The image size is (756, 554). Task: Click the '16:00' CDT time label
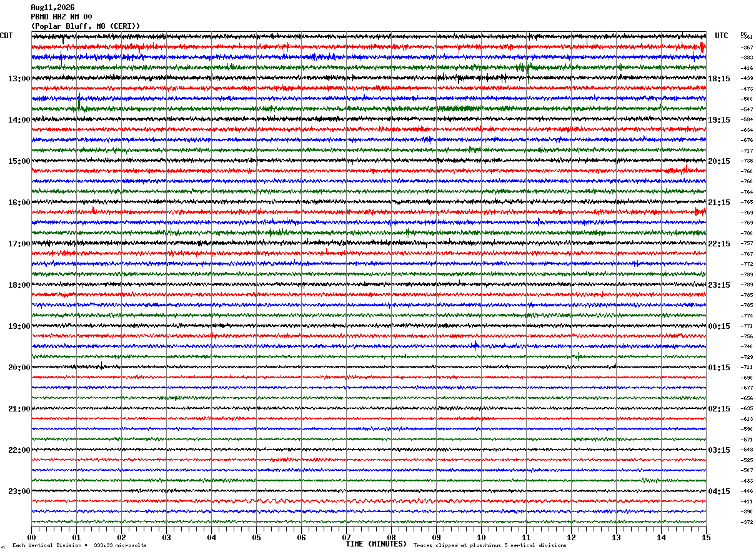[x=19, y=203]
